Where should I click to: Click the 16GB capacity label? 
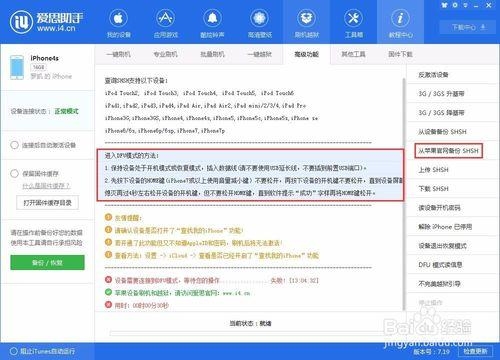38,67
